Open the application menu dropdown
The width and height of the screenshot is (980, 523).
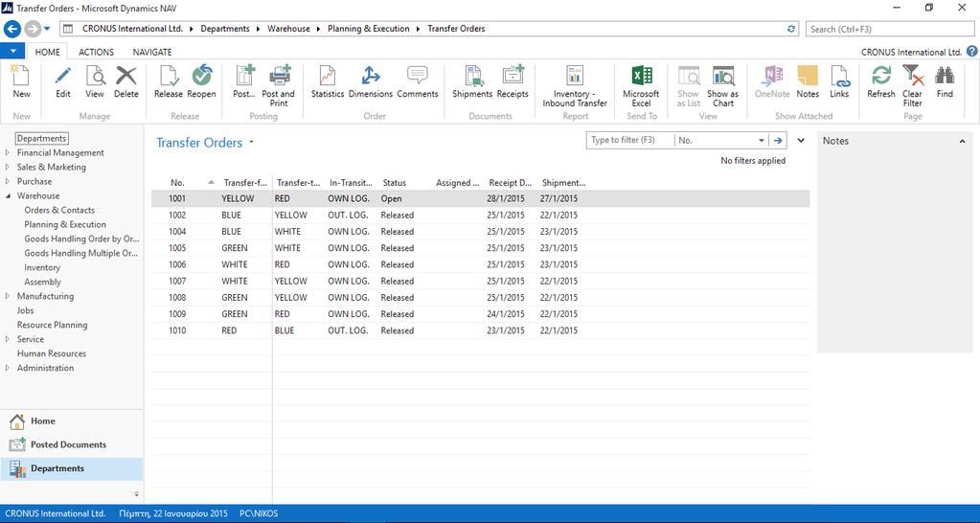pos(12,51)
